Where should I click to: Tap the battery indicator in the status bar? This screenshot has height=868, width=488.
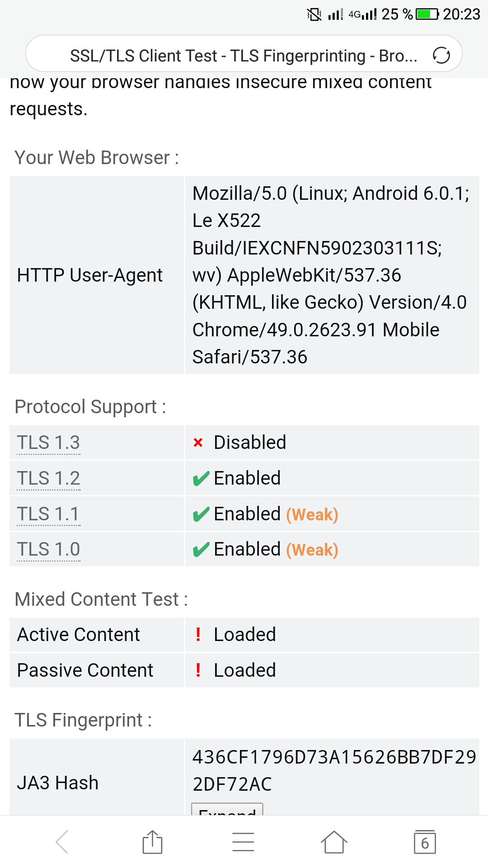click(427, 14)
